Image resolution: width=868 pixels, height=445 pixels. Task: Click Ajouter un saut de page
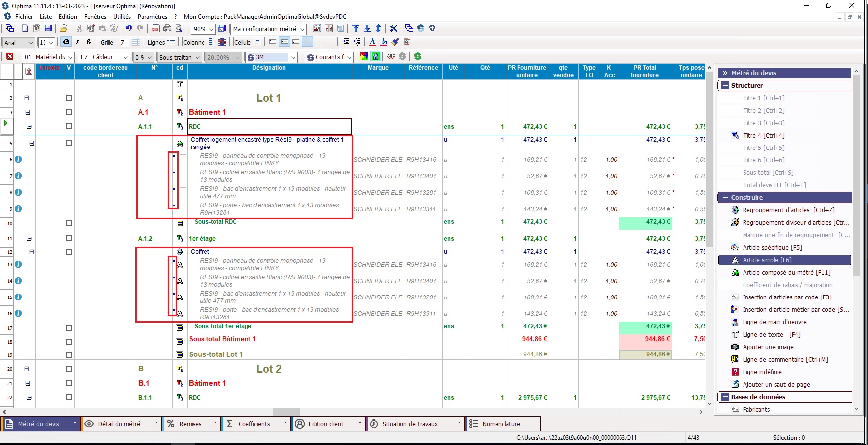point(776,385)
